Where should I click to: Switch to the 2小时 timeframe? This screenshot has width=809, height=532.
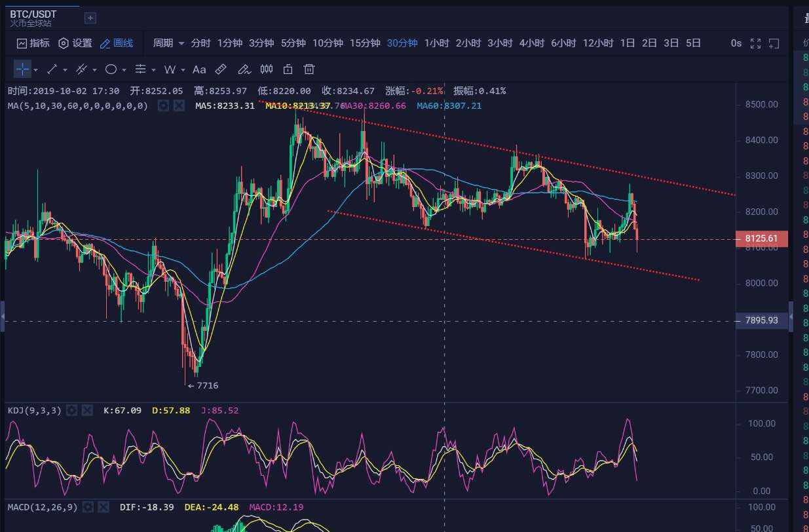[468, 43]
